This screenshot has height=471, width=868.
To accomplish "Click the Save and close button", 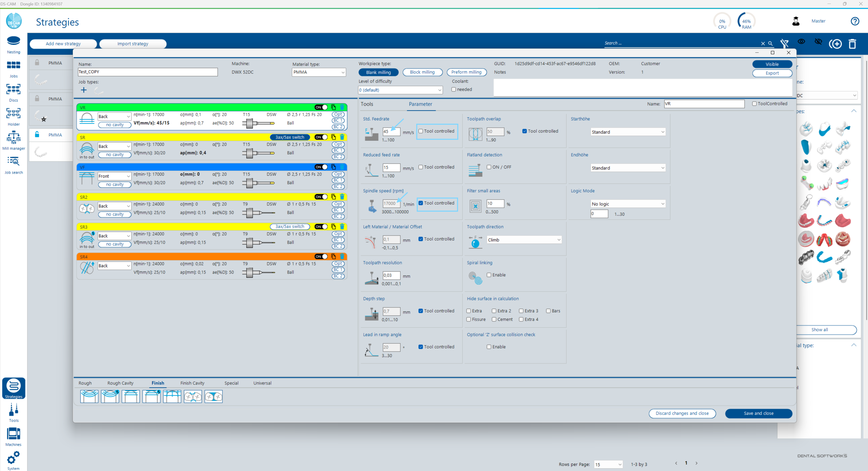I will (758, 413).
